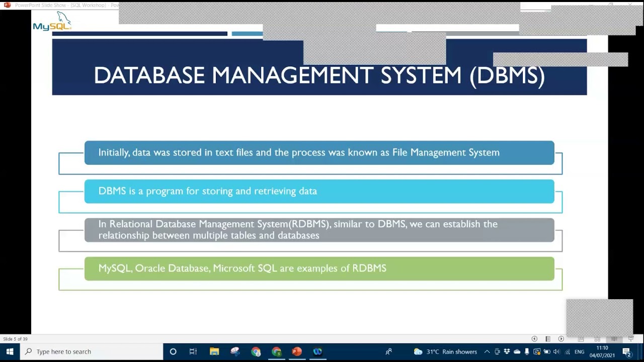Select the Relational Database Management System text box
The width and height of the screenshot is (644, 362).
click(319, 230)
